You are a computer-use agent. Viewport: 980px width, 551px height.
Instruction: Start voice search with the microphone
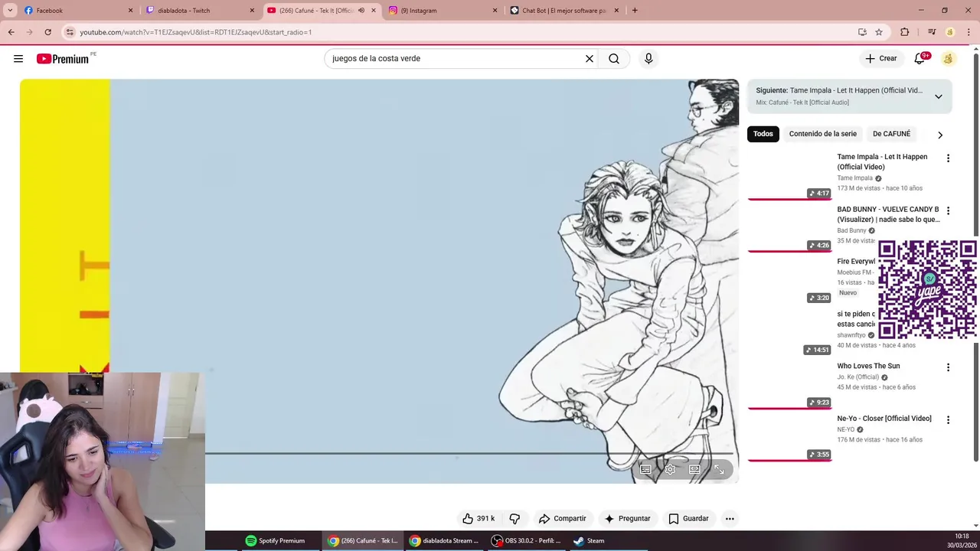click(648, 59)
